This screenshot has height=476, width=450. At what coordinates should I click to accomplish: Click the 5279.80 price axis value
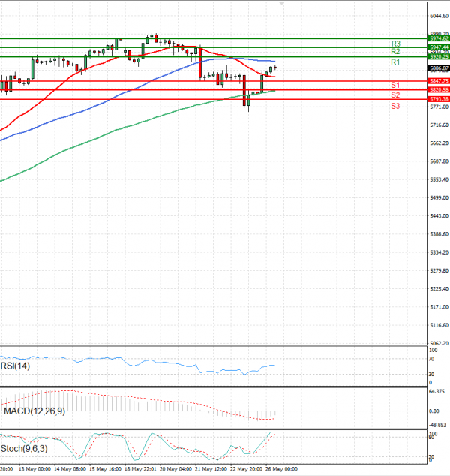pyautogui.click(x=439, y=271)
